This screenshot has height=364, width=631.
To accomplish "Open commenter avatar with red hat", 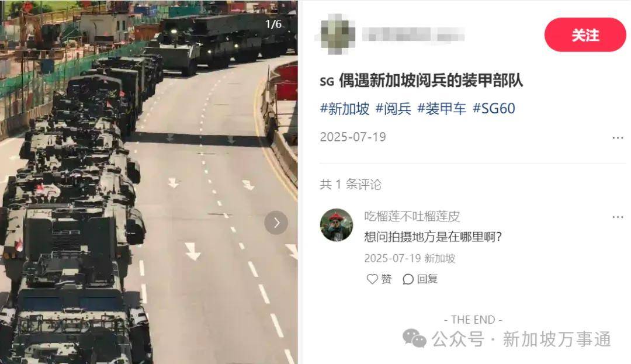I will 337,225.
